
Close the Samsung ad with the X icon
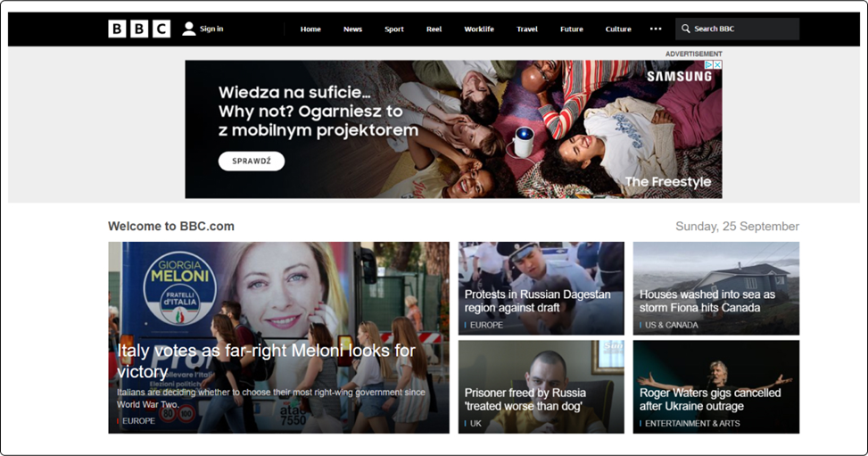(717, 65)
